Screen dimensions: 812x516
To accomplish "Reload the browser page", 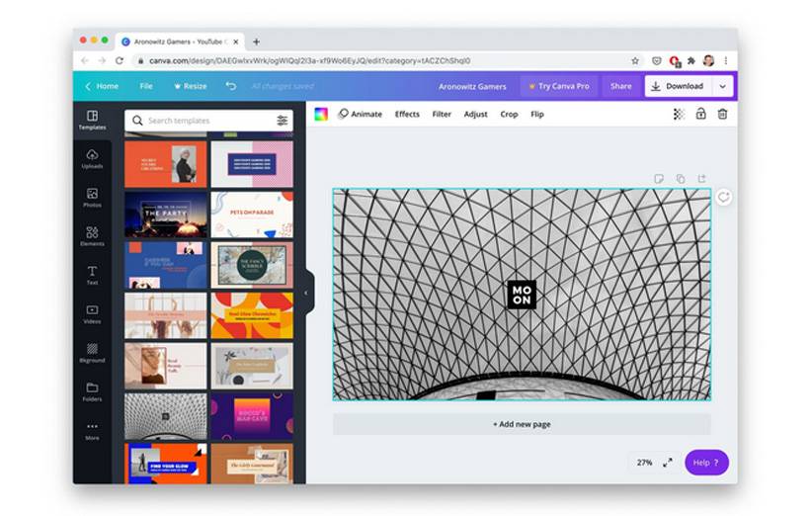I will 120,60.
